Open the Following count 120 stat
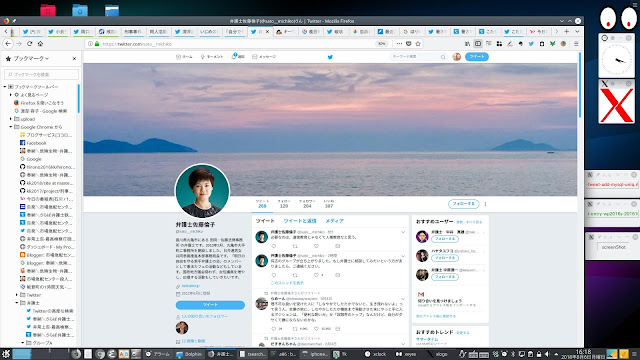This screenshot has height=360, width=640. (284, 204)
